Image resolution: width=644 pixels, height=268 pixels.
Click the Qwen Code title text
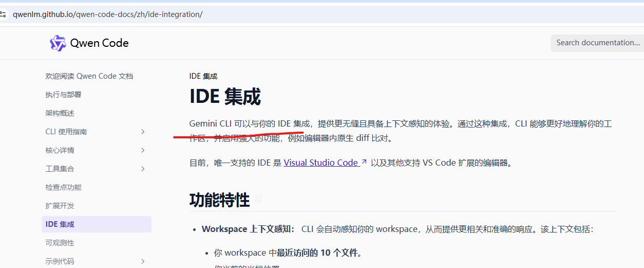(x=100, y=43)
